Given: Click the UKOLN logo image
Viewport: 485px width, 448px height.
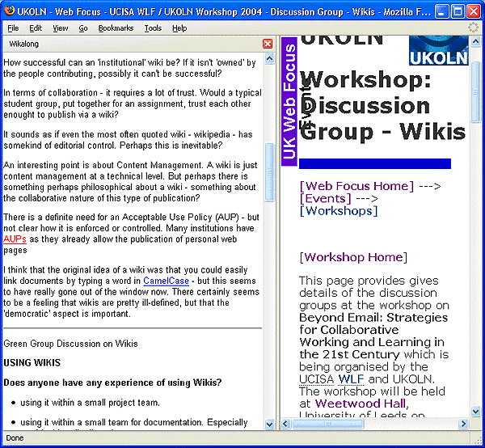Looking at the screenshot, I should tap(439, 50).
